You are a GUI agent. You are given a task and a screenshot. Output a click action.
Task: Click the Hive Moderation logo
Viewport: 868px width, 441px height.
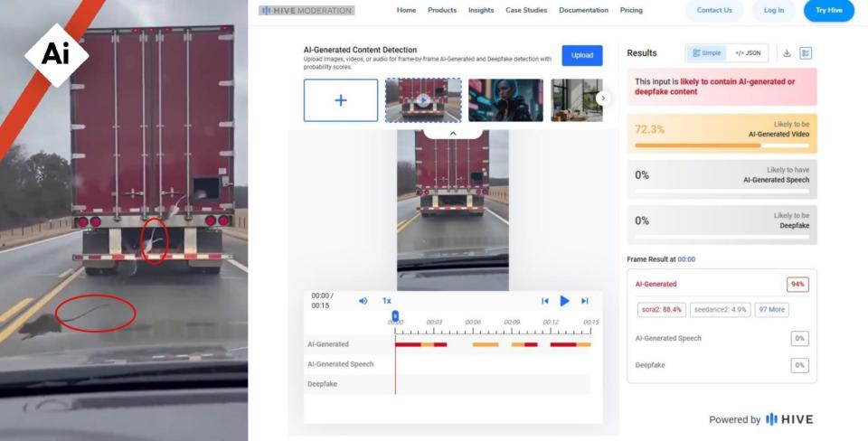307,10
